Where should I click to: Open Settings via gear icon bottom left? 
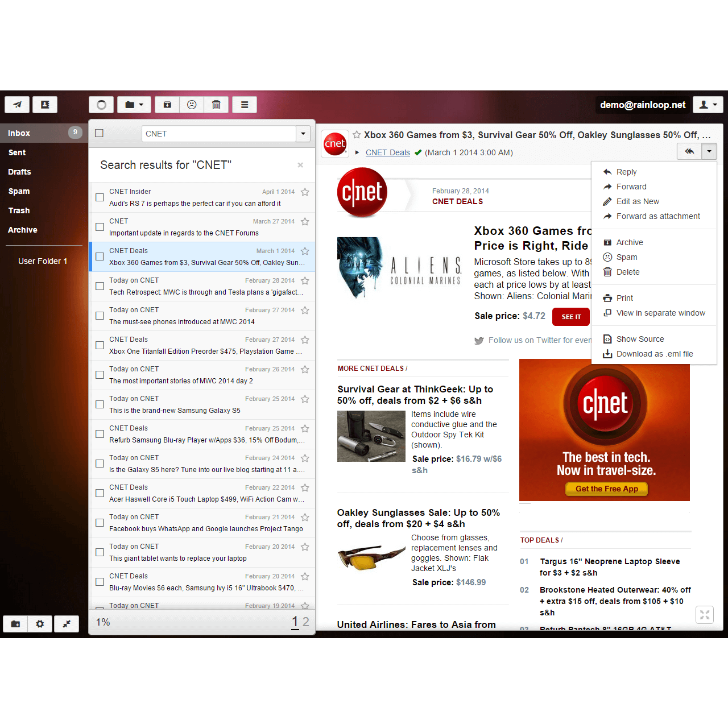pos(39,624)
